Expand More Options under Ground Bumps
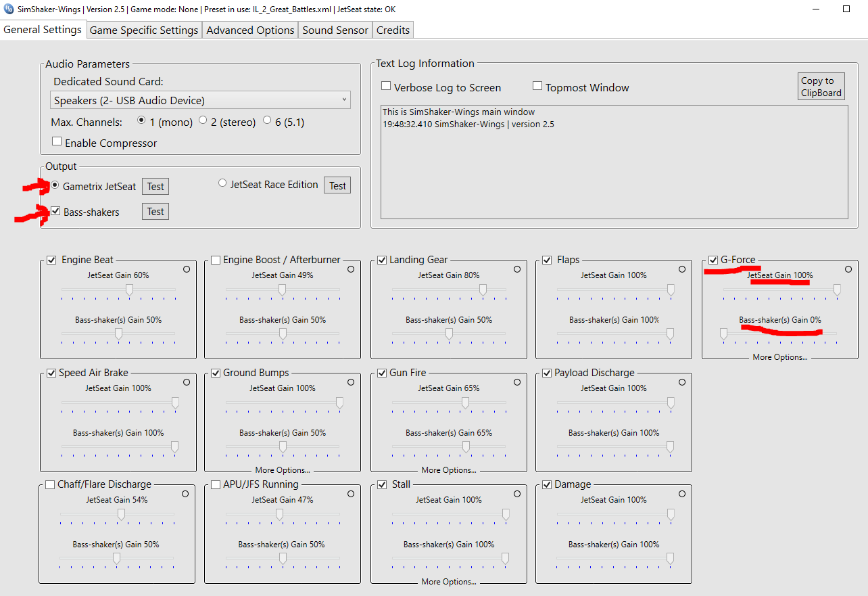This screenshot has width=868, height=596. point(283,469)
